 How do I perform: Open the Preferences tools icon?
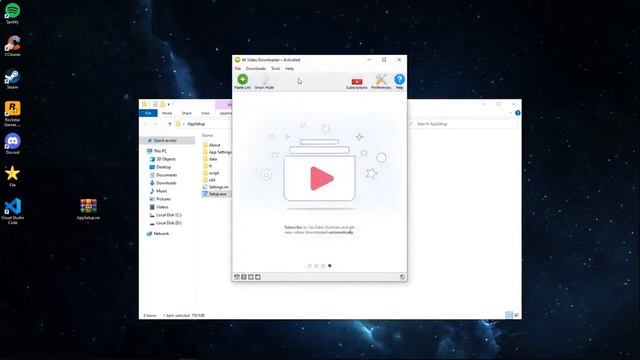tap(381, 81)
